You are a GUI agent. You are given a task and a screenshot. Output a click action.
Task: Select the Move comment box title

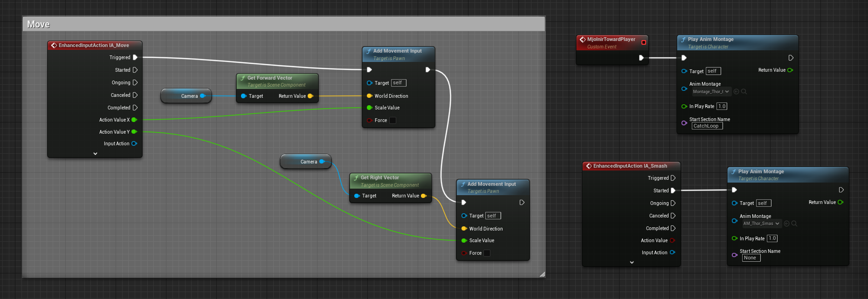[38, 24]
